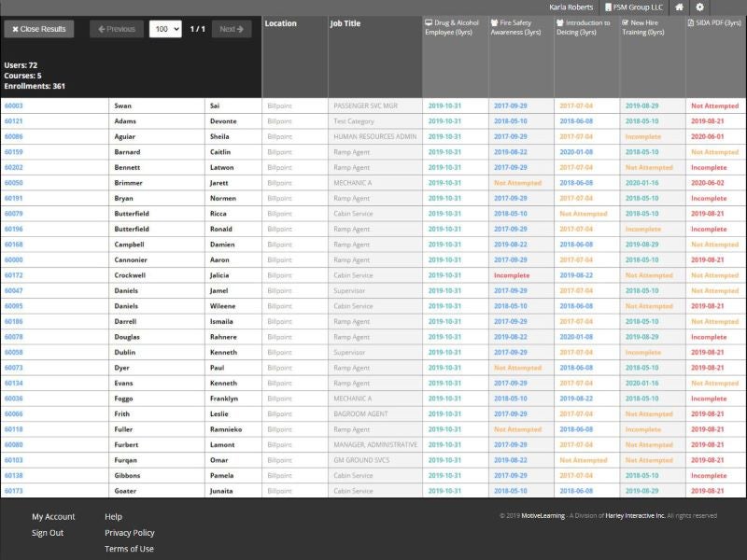The height and width of the screenshot is (560, 747).
Task: Click the Karla Roberts user name
Action: [x=571, y=7]
